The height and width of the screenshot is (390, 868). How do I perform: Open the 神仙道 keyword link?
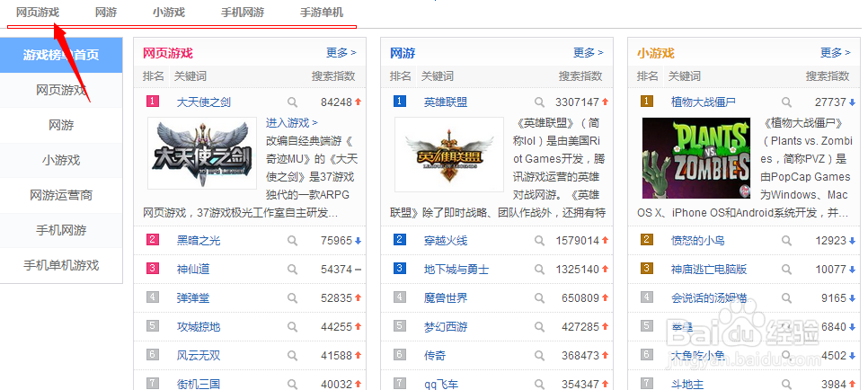[193, 270]
